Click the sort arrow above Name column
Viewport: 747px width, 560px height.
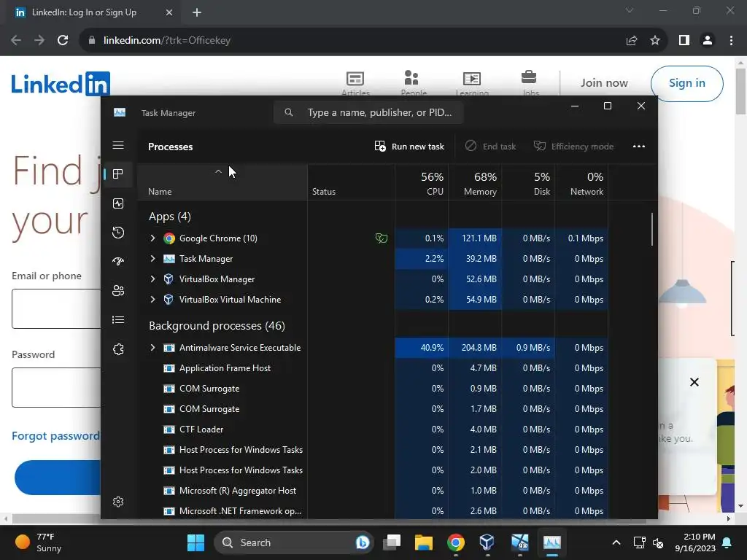218,172
